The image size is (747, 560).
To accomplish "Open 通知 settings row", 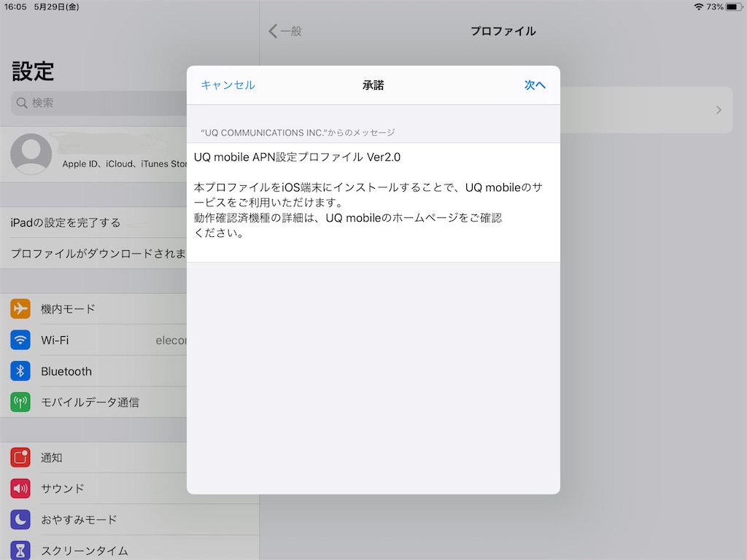I will [93, 458].
